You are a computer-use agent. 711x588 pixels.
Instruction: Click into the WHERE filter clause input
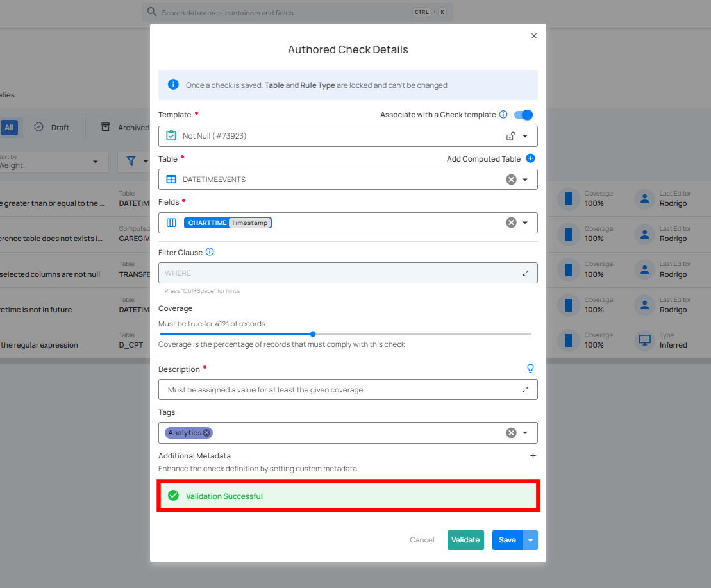[x=347, y=273]
